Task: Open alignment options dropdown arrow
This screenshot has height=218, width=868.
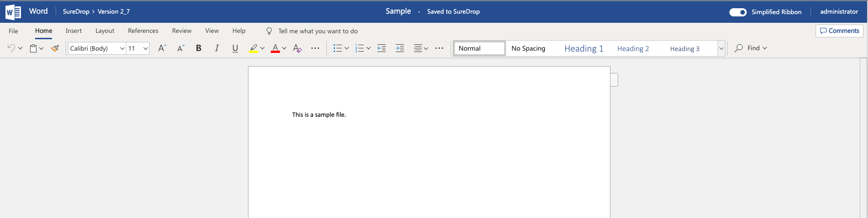Action: coord(426,48)
